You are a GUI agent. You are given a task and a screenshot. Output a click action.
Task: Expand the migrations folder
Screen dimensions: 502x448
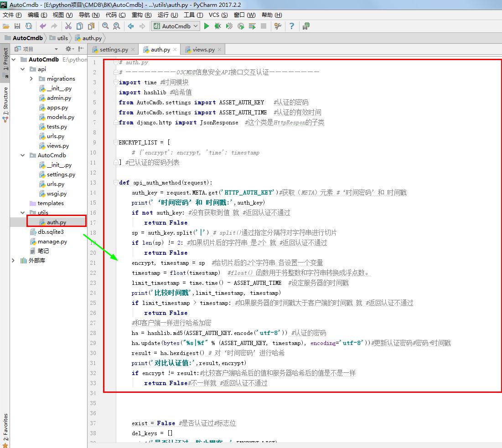(31, 79)
